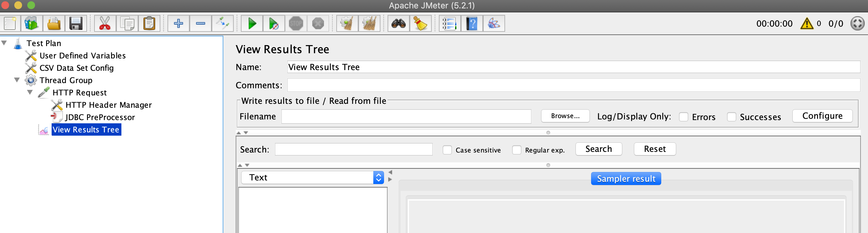
Task: Click the 0/0 thread count
Action: pyautogui.click(x=836, y=24)
